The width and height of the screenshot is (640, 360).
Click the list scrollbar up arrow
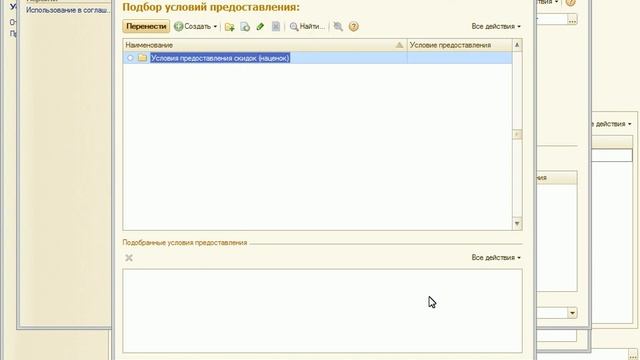click(x=517, y=45)
